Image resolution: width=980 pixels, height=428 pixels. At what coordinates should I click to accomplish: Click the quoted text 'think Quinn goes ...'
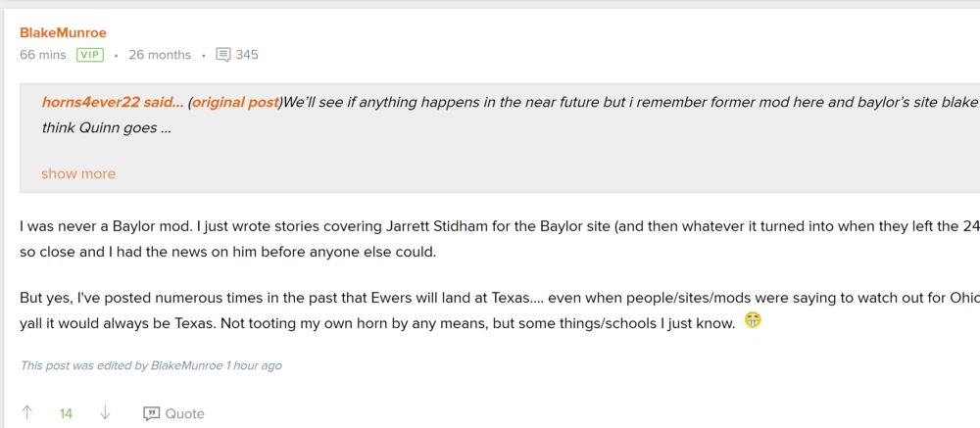[x=107, y=127]
